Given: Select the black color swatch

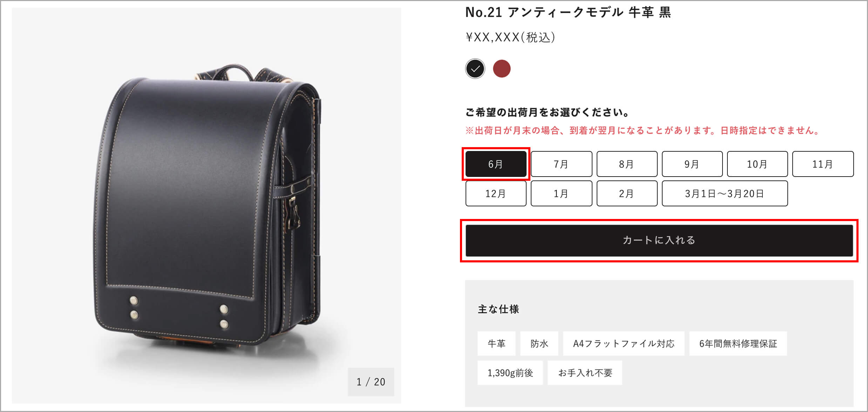Looking at the screenshot, I should tap(475, 69).
